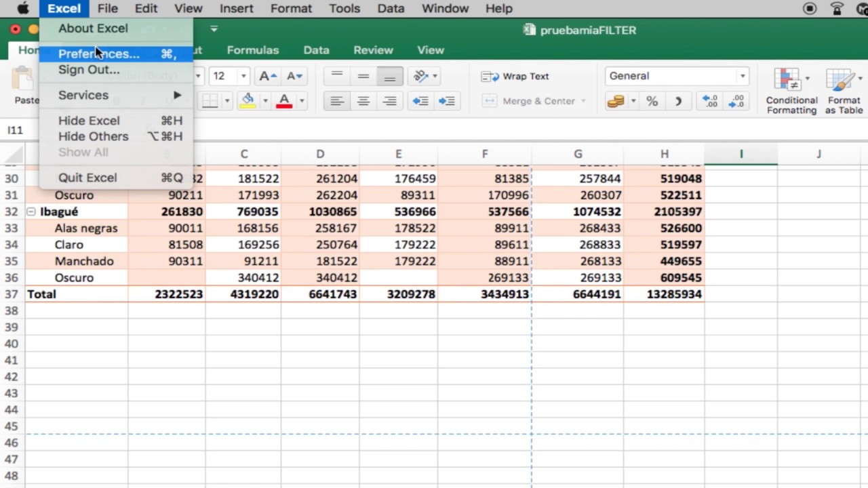Click the Wrap Text button
868x488 pixels.
[515, 76]
